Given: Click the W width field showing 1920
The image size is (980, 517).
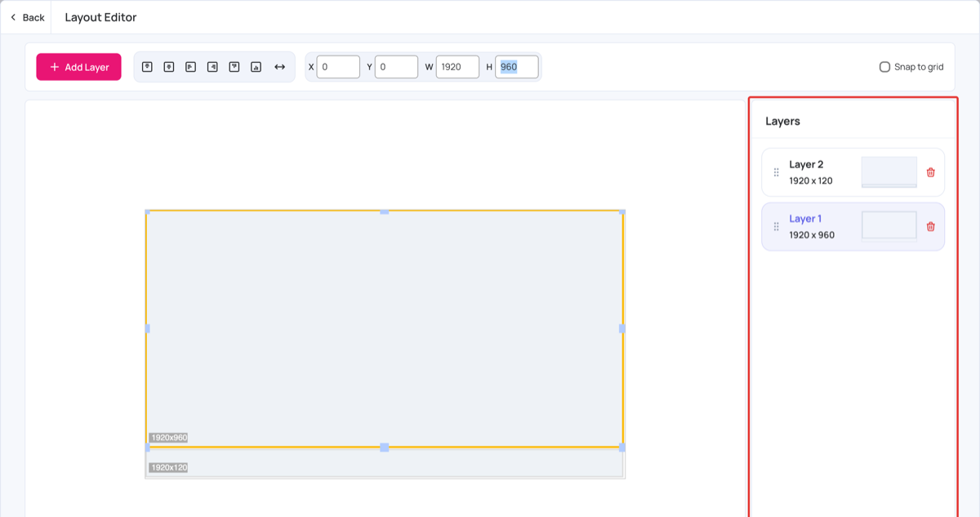Looking at the screenshot, I should pyautogui.click(x=457, y=67).
